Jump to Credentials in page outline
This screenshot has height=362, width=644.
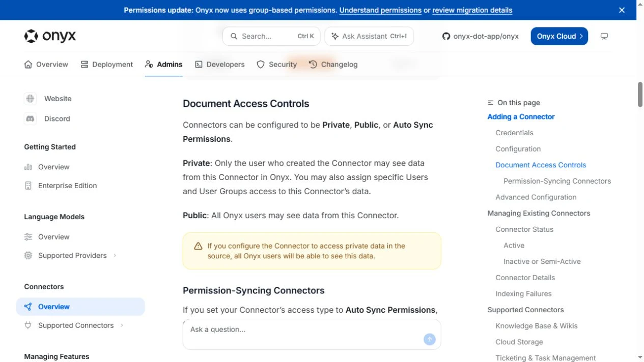(x=514, y=133)
